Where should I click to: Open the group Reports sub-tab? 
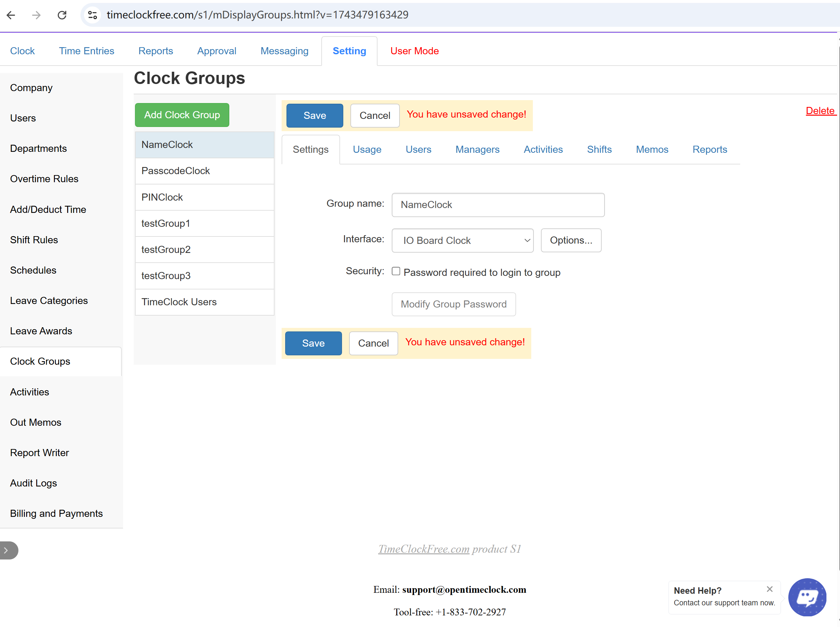710,150
